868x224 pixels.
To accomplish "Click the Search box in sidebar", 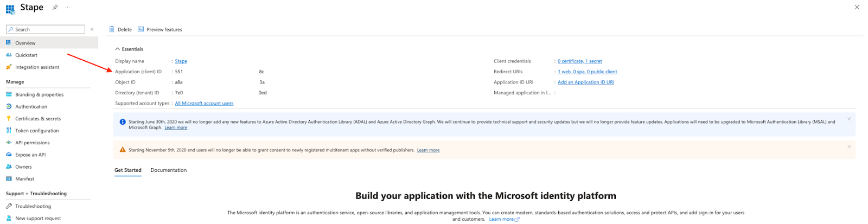I will 46,29.
